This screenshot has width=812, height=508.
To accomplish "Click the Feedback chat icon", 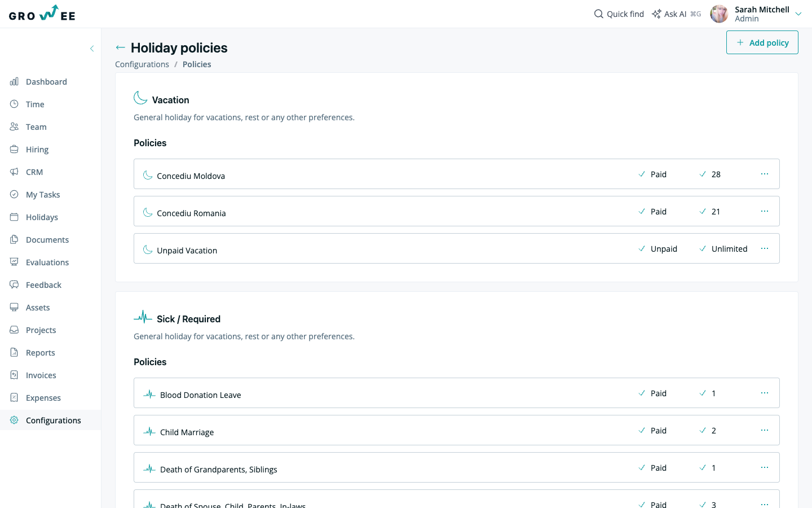I will click(14, 284).
